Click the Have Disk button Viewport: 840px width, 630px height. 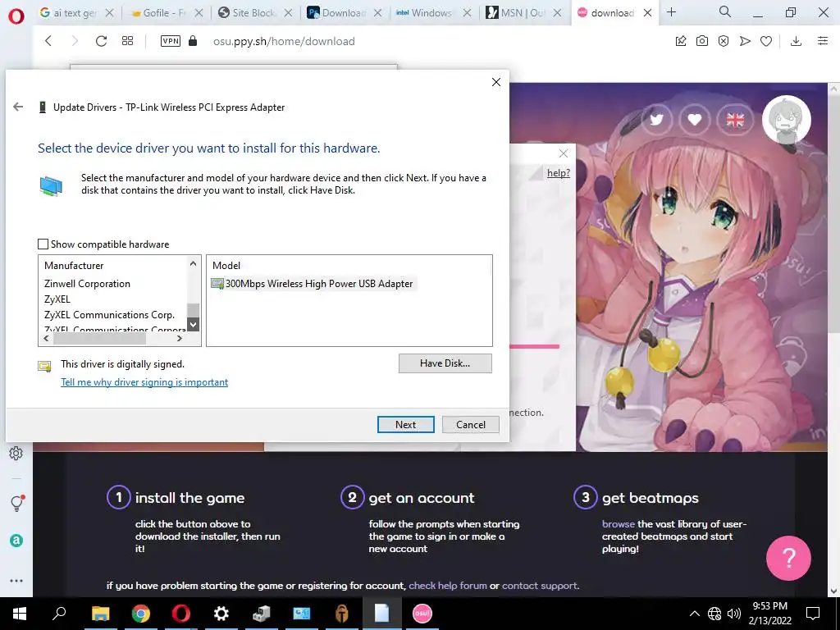tap(445, 363)
